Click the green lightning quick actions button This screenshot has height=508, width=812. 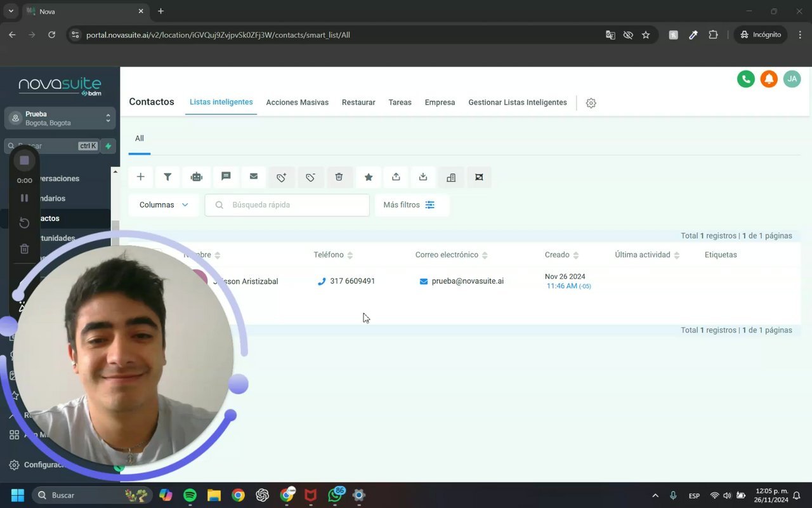pyautogui.click(x=108, y=146)
